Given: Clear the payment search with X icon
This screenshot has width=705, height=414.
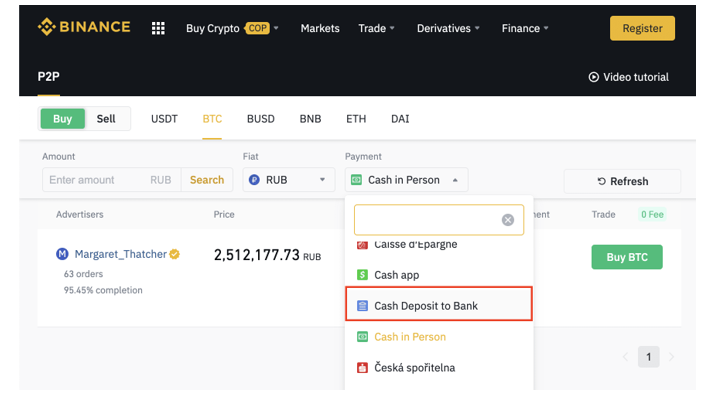Looking at the screenshot, I should coord(507,220).
